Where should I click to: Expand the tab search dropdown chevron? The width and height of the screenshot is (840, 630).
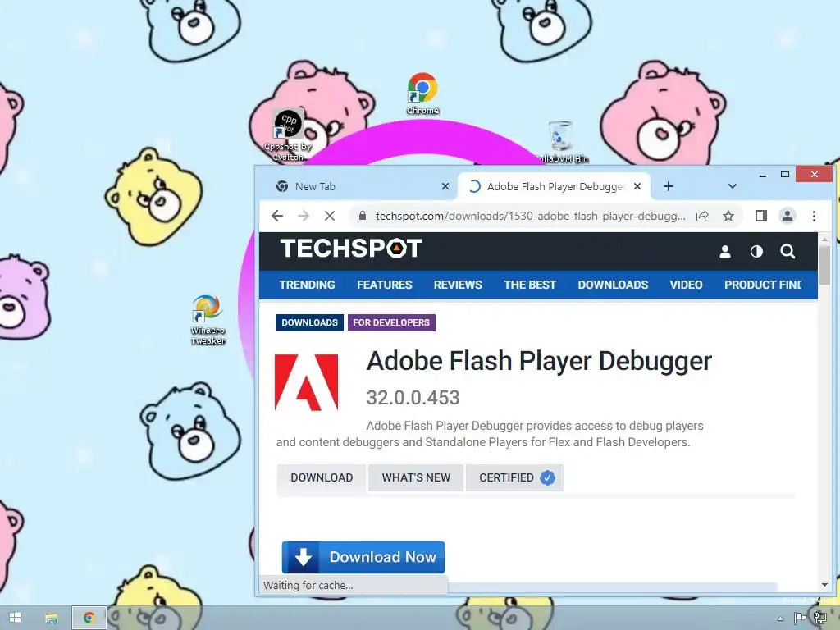pyautogui.click(x=733, y=186)
